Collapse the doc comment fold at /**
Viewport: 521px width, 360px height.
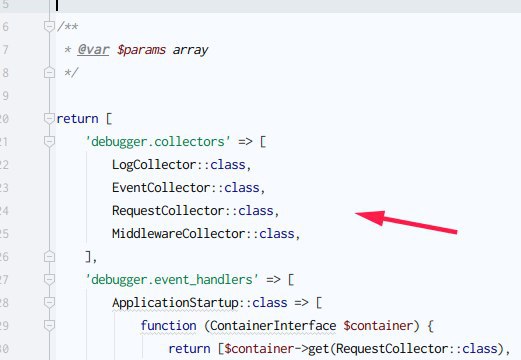(x=49, y=26)
